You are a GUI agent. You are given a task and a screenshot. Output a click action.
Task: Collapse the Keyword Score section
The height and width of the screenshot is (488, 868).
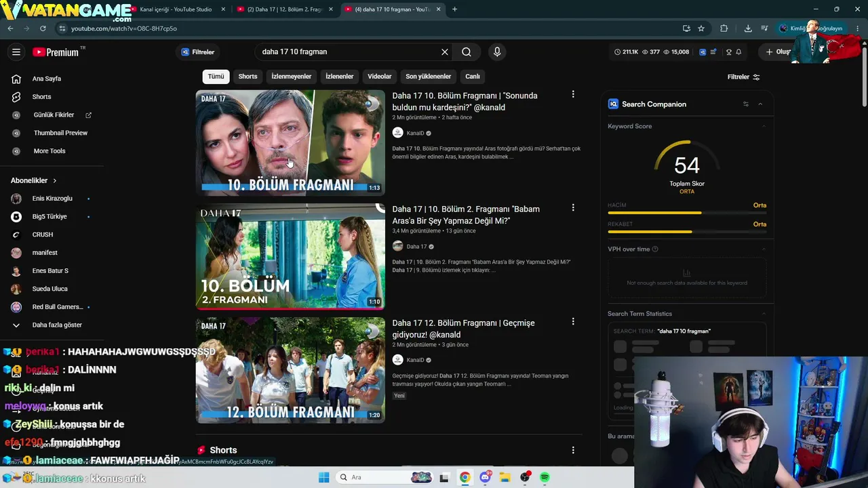(x=764, y=126)
